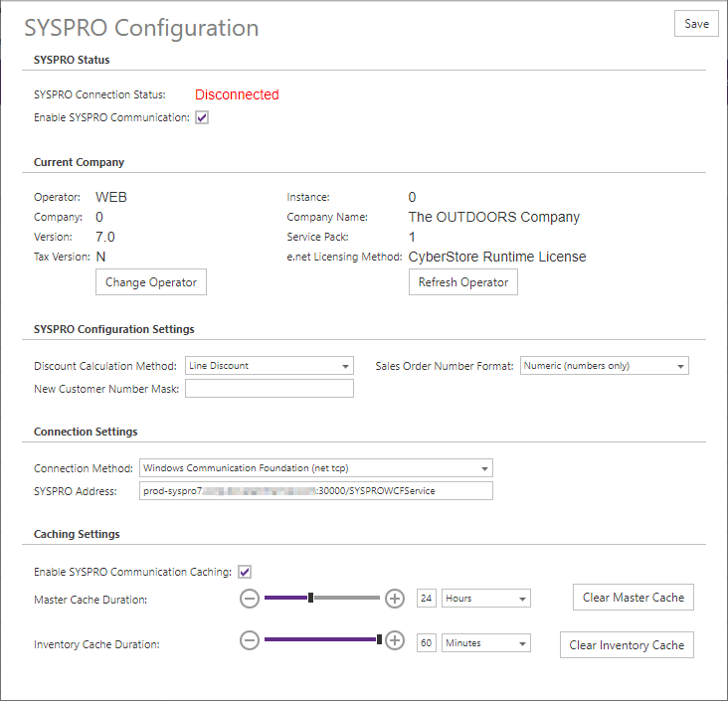Click Clear Master Cache button

point(634,598)
